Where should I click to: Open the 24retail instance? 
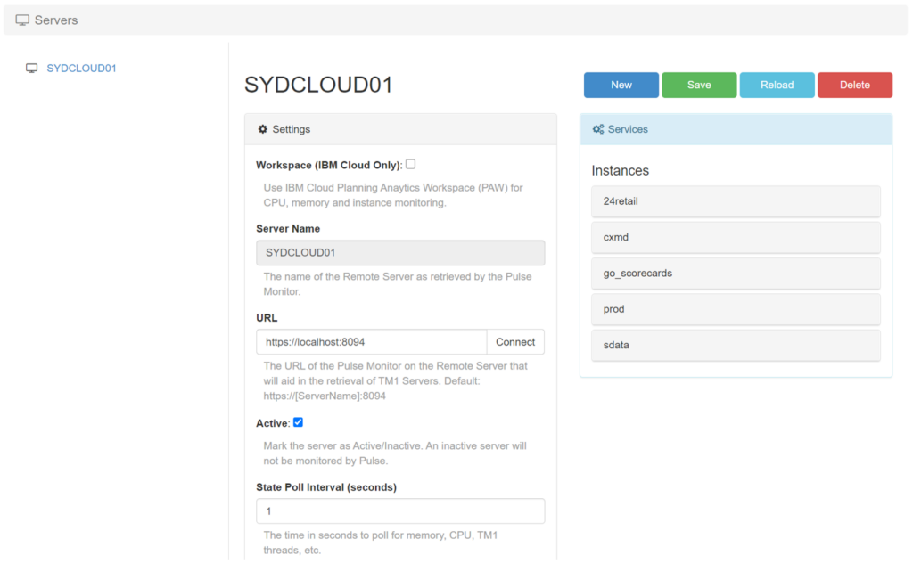[x=736, y=201]
